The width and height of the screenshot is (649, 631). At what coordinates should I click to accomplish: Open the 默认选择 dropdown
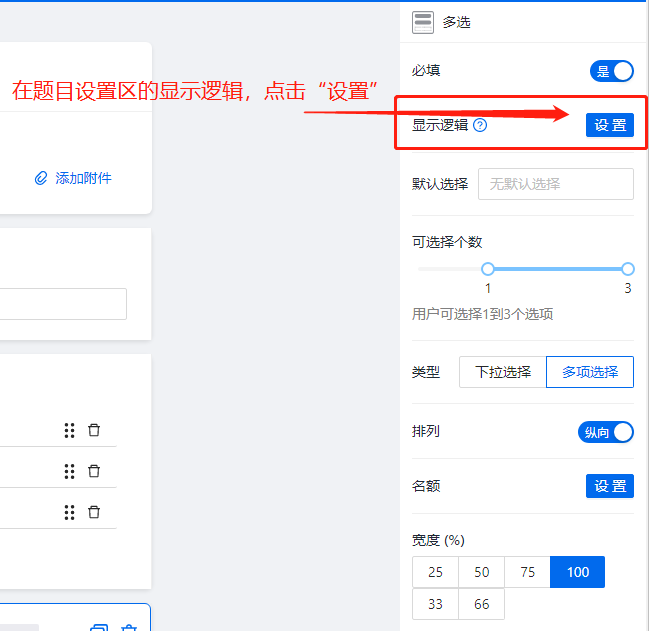pyautogui.click(x=555, y=184)
